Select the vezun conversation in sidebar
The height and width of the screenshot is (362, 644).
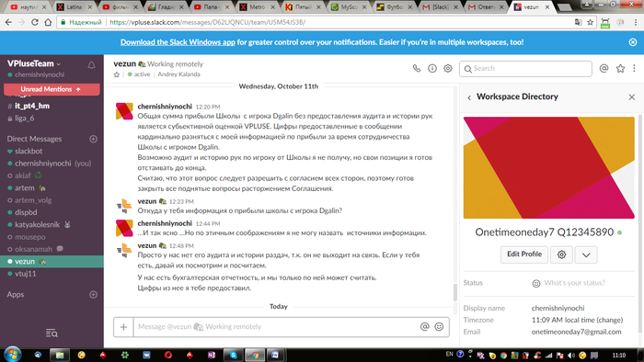pyautogui.click(x=52, y=261)
